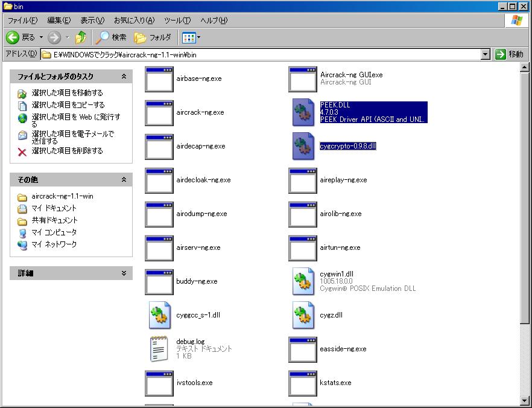Click the Up folder toolbar icon

(81, 37)
